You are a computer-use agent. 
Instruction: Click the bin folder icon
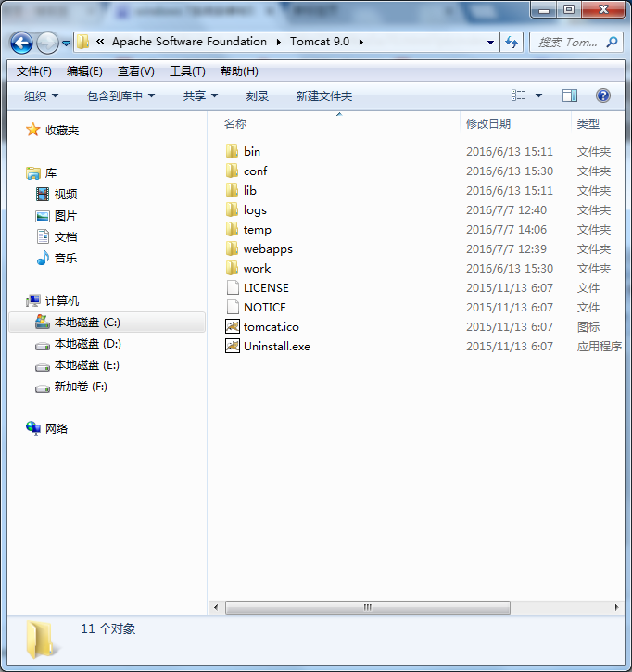(232, 151)
